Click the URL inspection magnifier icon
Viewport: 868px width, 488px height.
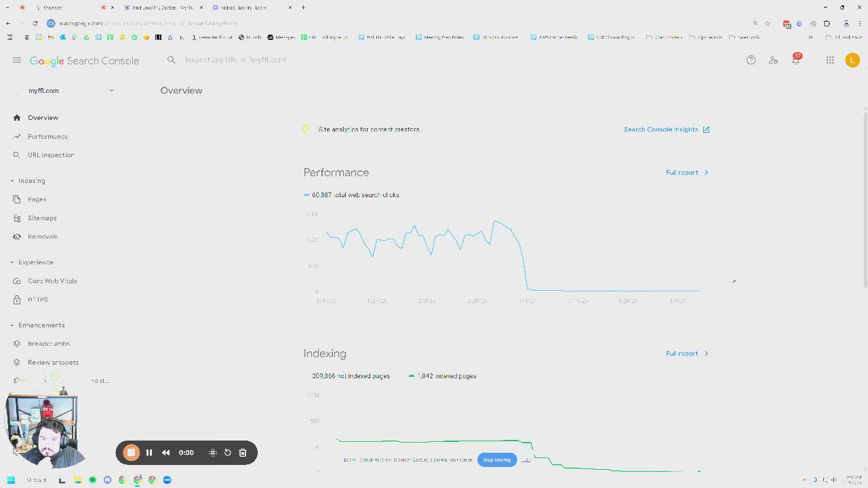pos(17,155)
